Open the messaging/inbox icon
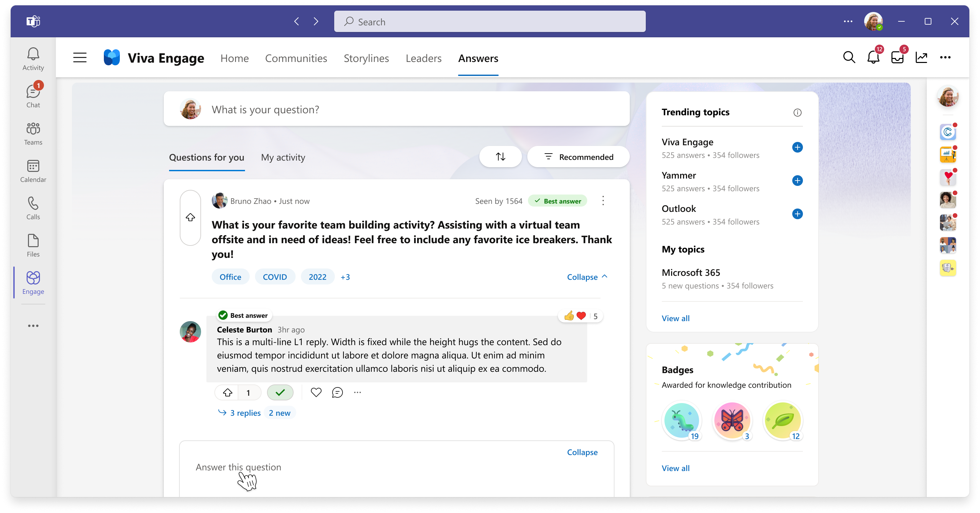The width and height of the screenshot is (980, 513). click(898, 58)
